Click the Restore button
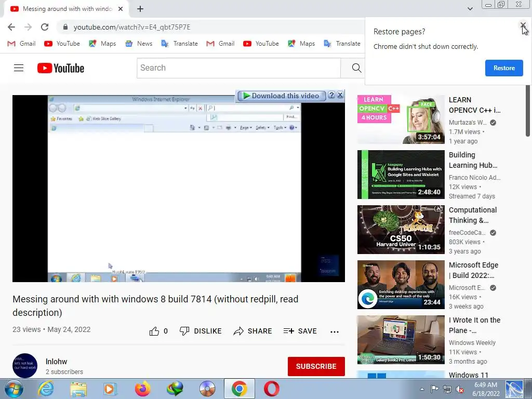Viewport: 532px width, 399px height. [504, 68]
